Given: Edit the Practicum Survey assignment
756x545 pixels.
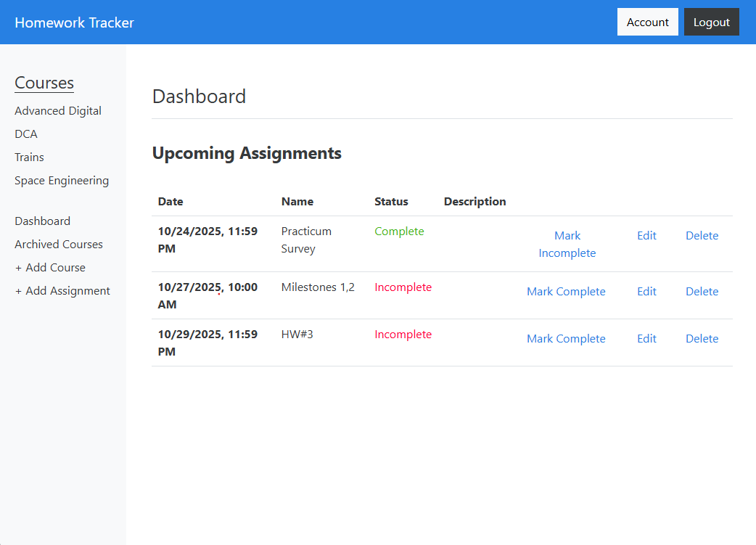Looking at the screenshot, I should click(x=646, y=235).
